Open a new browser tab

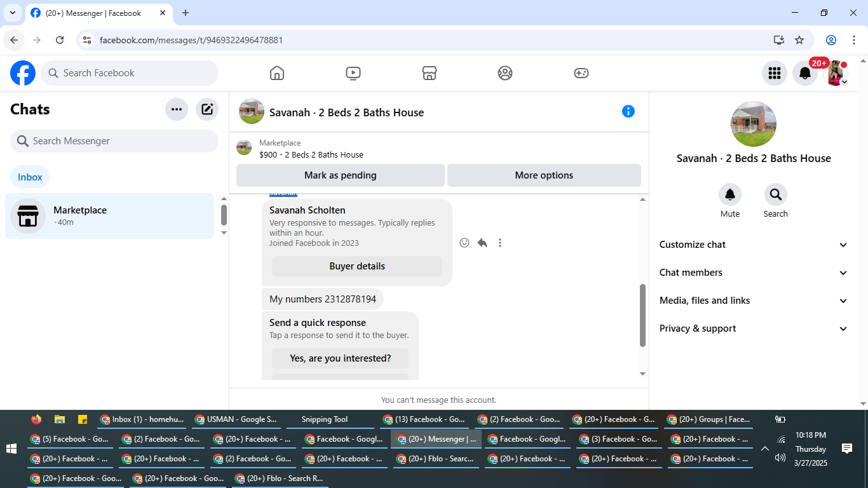pyautogui.click(x=186, y=13)
